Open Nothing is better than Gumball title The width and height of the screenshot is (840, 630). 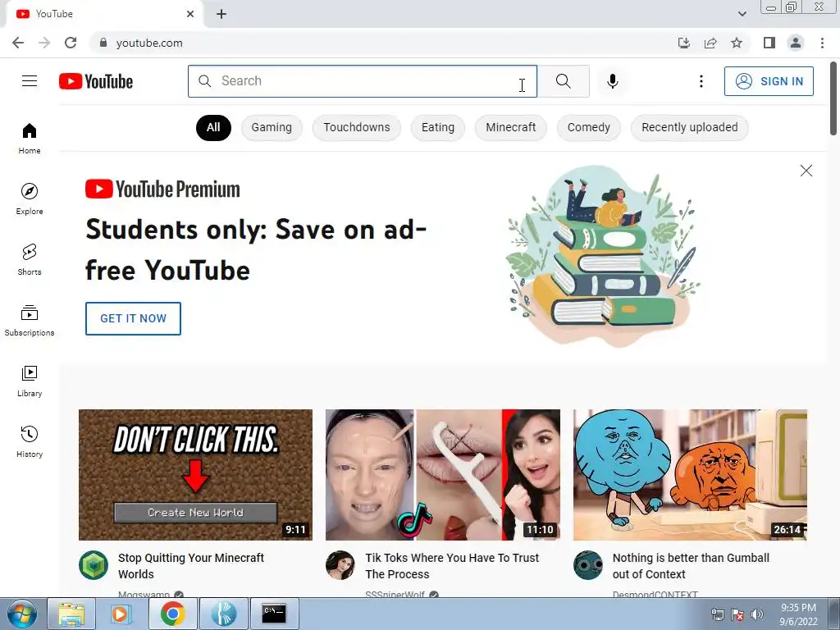(691, 566)
